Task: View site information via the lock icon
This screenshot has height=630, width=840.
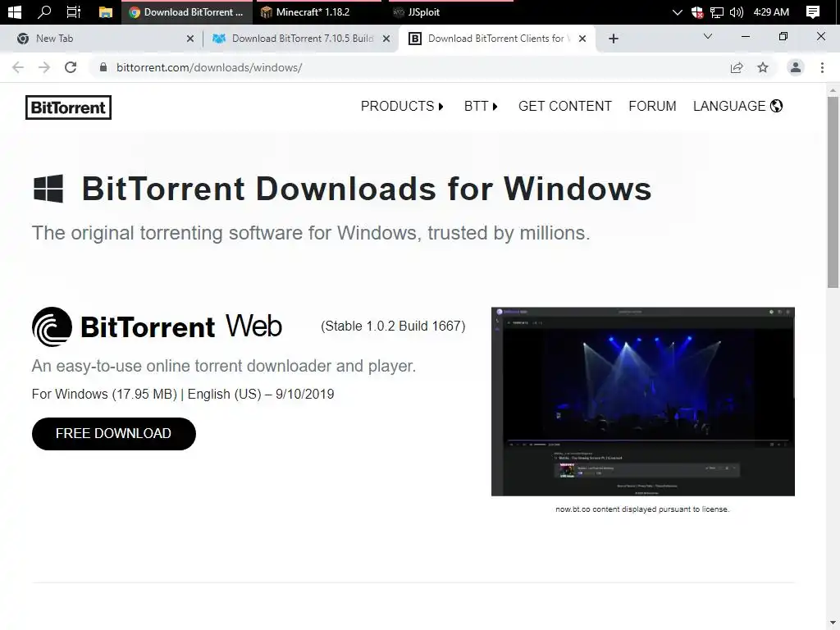Action: point(103,67)
